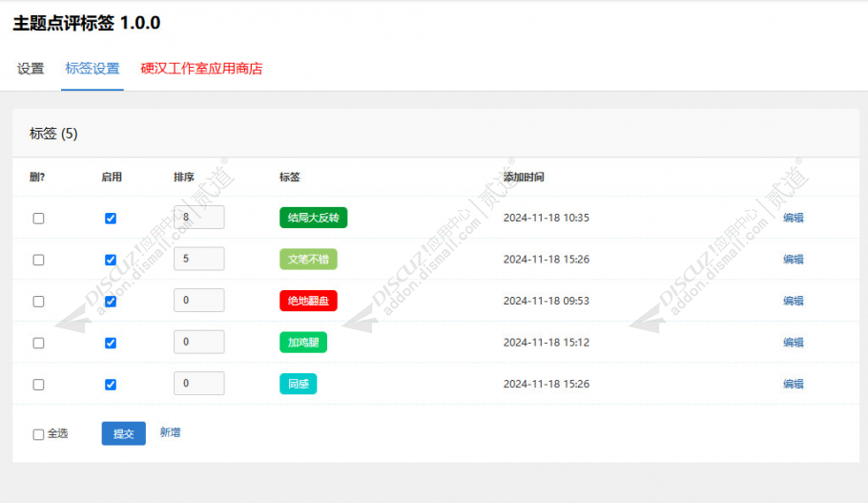Disable the 启用 checkbox for 文笔不错
The image size is (868, 503).
coord(111,260)
